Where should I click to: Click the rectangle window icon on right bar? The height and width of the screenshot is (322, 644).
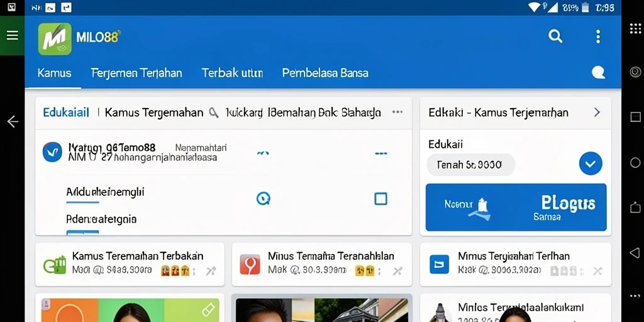[x=635, y=117]
